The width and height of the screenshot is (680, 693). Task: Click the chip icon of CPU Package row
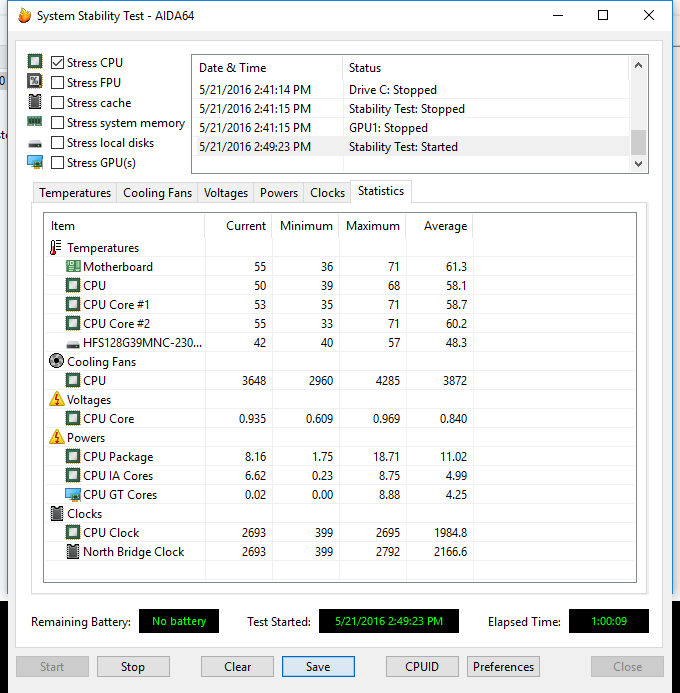pos(73,457)
